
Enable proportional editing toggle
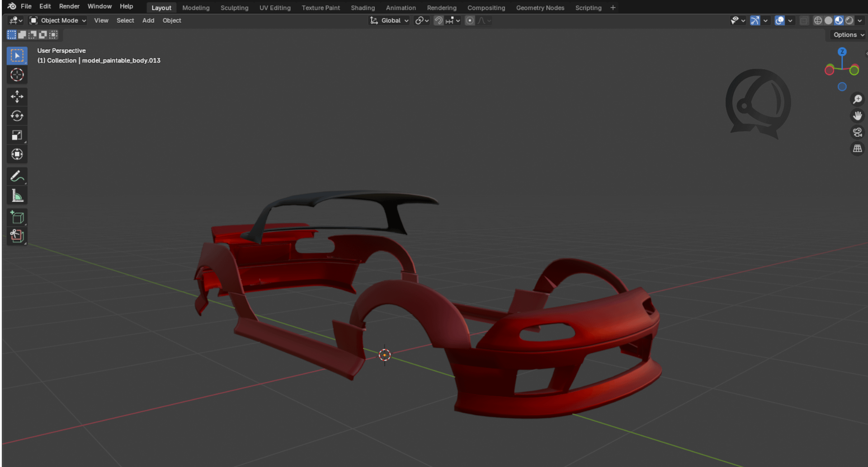tap(470, 20)
